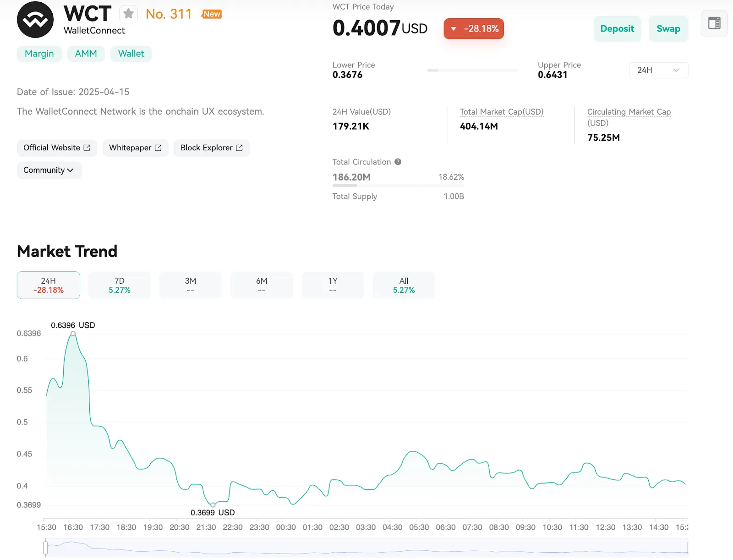Click the 75.25M circulating cap value

[603, 138]
